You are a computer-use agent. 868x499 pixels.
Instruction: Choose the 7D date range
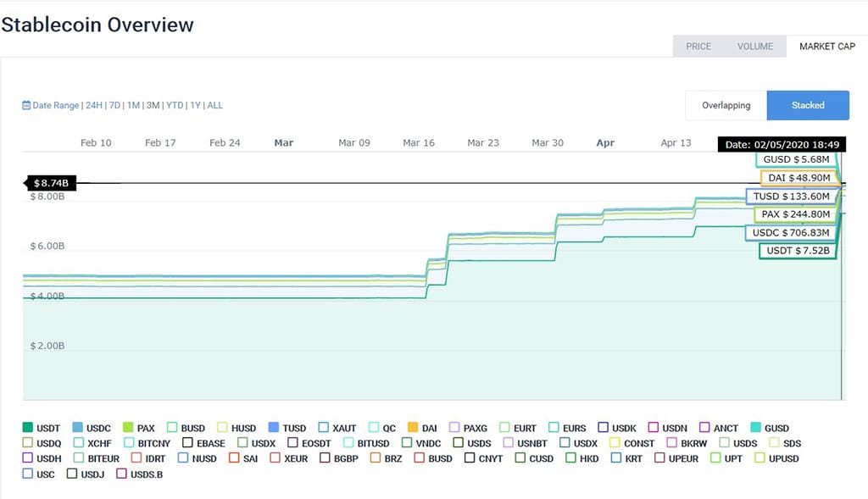point(114,105)
